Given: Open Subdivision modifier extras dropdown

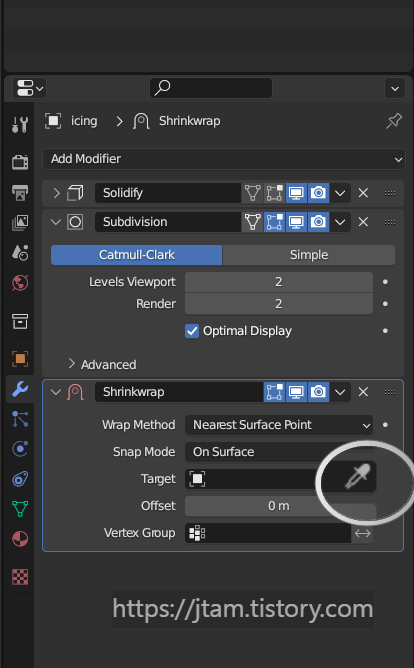Looking at the screenshot, I should click(x=340, y=222).
